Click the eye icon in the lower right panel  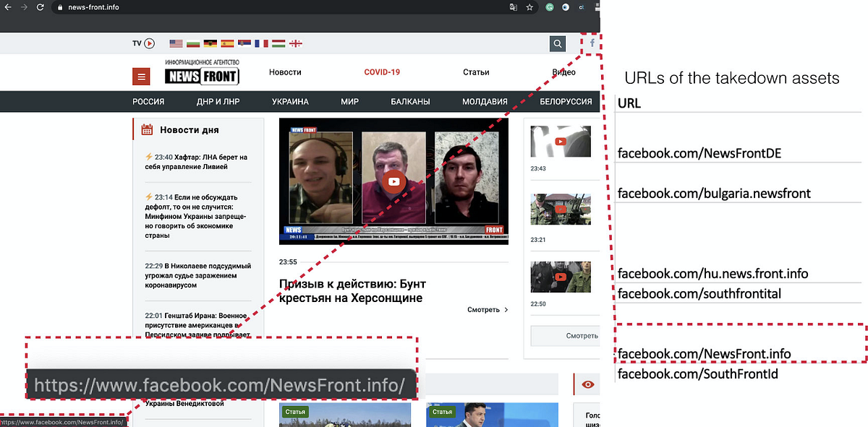[588, 384]
